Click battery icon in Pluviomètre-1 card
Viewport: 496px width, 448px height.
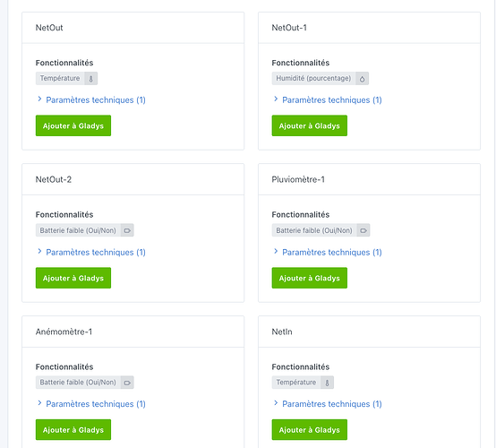(363, 230)
